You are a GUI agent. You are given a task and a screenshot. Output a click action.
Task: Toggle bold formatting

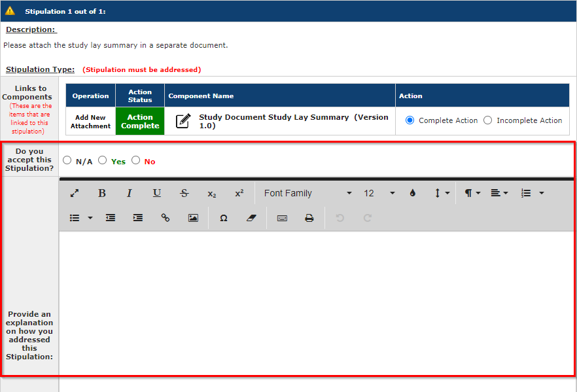pos(102,193)
